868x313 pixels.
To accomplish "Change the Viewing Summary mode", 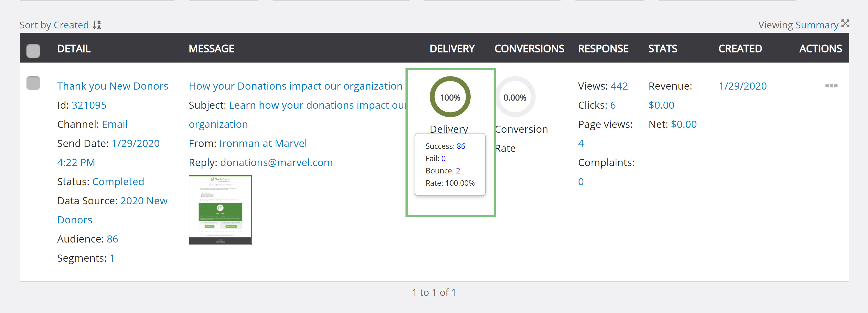I will pyautogui.click(x=817, y=25).
